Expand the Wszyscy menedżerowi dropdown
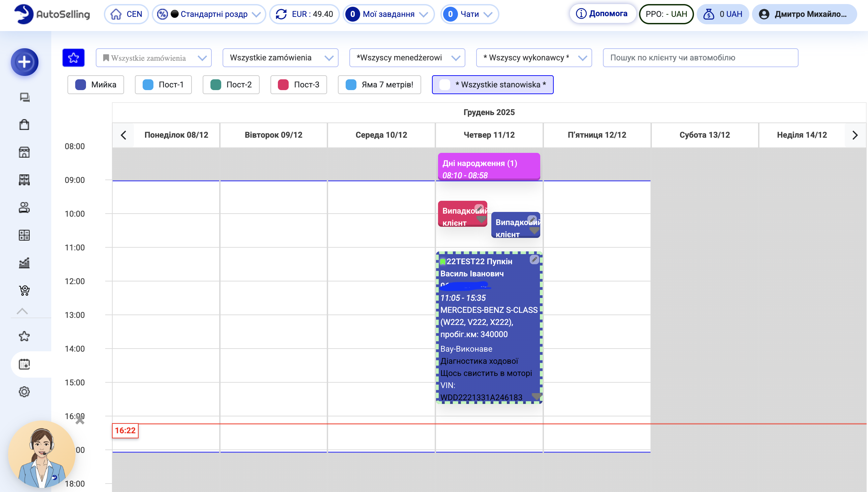 click(407, 58)
